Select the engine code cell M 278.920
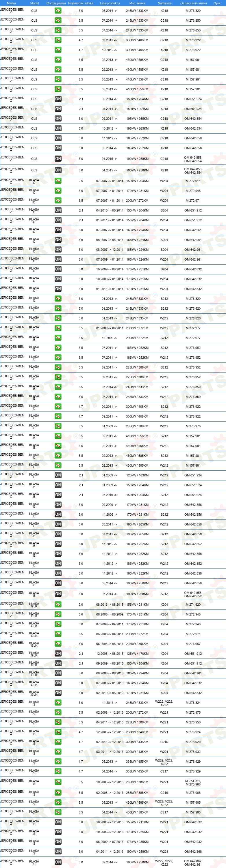Image resolution: width=226 pixels, height=868 pixels. 193,742
